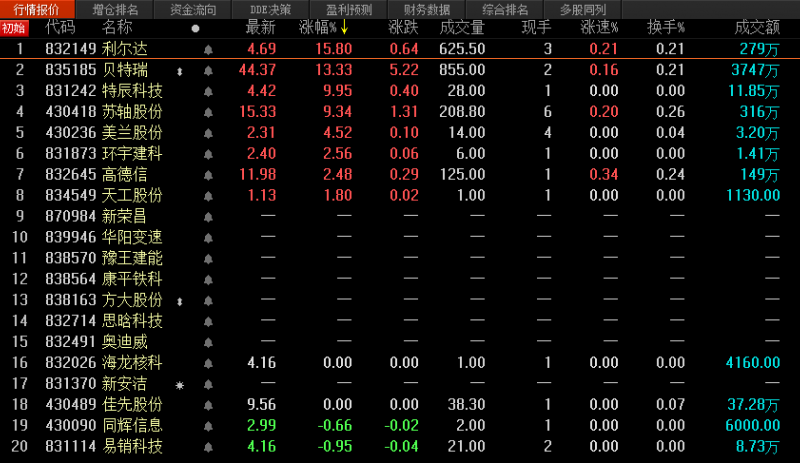Image resolution: width=800 pixels, height=463 pixels.
Task: Select stock name 高德信
Action: (x=124, y=175)
